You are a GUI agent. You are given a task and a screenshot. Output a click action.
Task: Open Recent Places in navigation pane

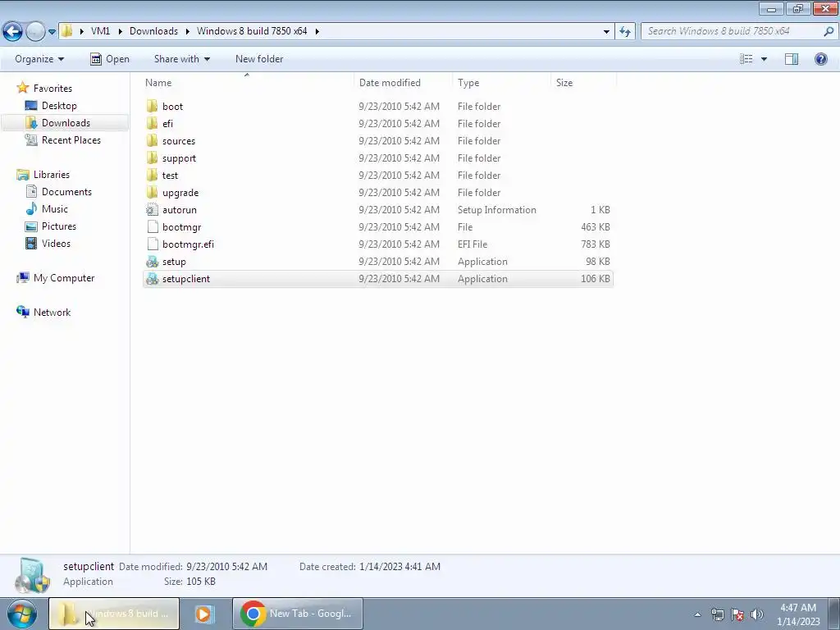(x=71, y=139)
